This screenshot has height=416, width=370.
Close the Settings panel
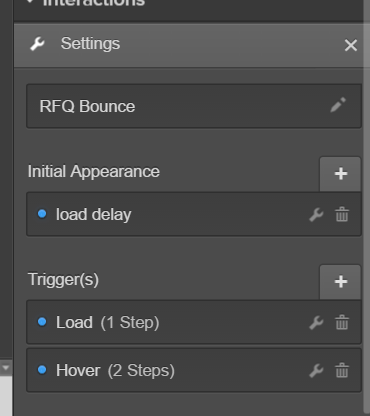pyautogui.click(x=351, y=45)
